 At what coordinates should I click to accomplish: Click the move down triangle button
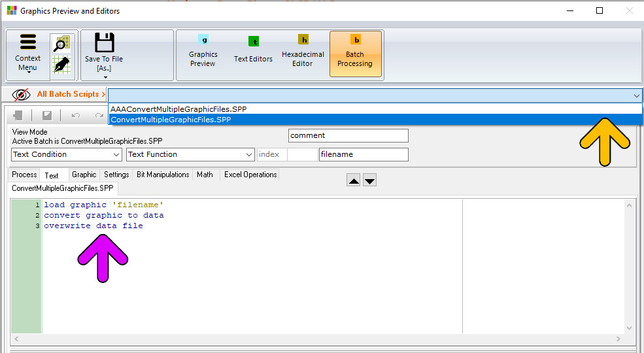click(x=369, y=180)
